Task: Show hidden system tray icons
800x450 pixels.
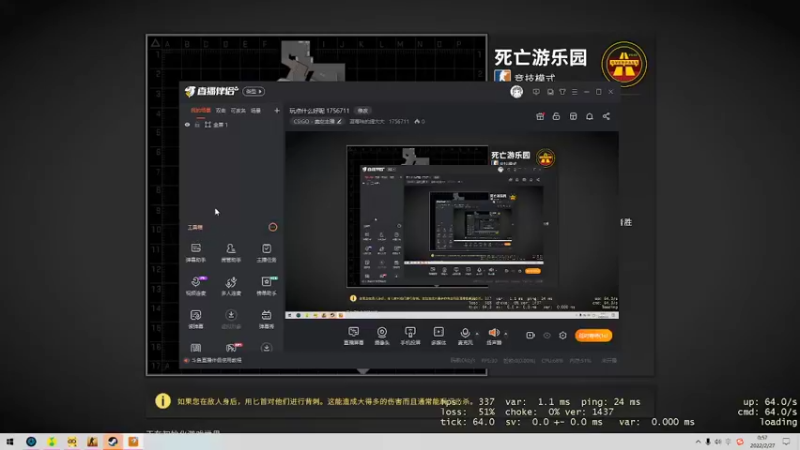Action: (x=698, y=442)
